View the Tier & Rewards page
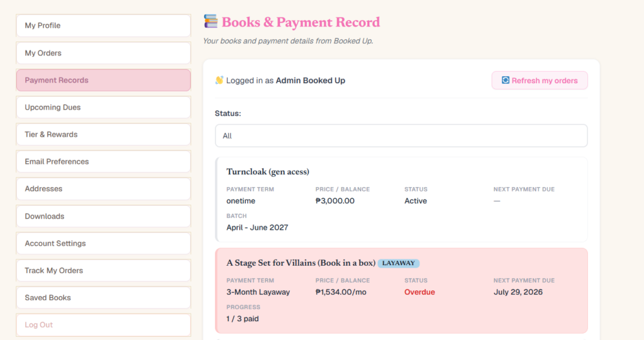 (x=104, y=135)
